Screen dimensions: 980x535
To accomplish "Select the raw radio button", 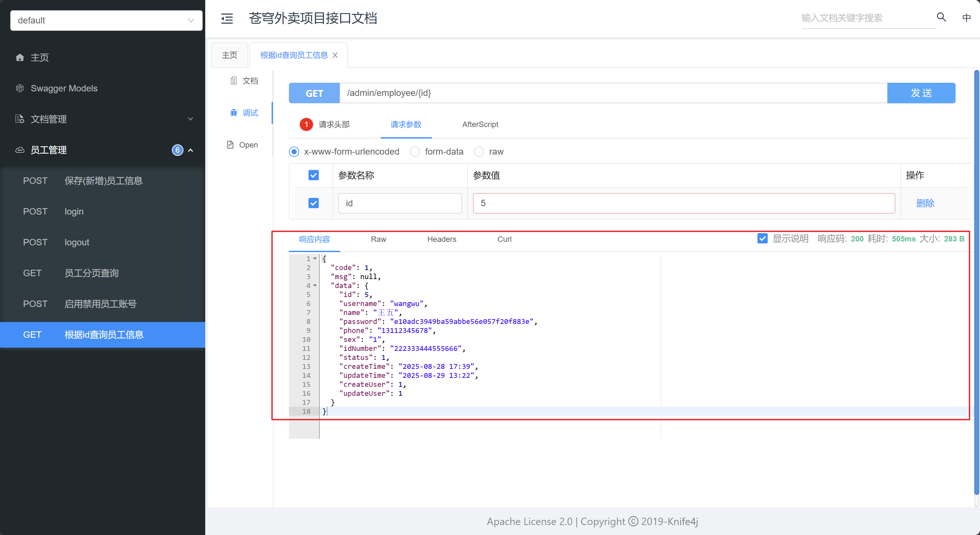I will [x=479, y=151].
